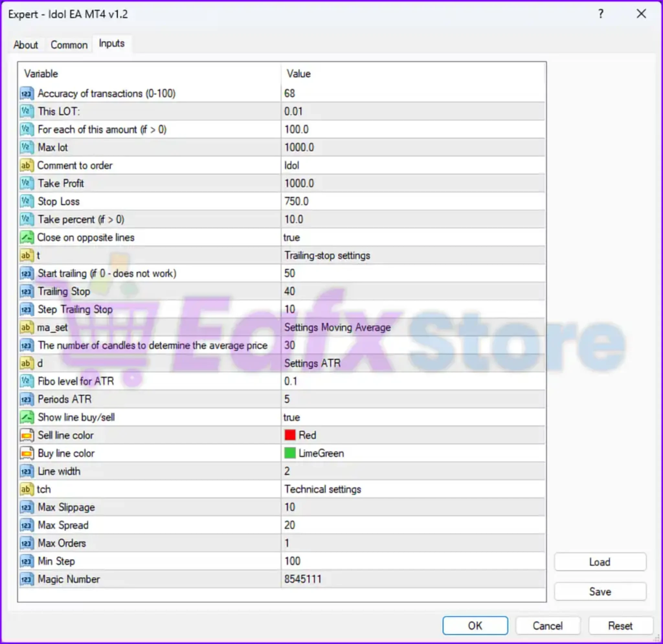Toggle the Show line buy/sell true value
The width and height of the screenshot is (663, 644).
[292, 417]
